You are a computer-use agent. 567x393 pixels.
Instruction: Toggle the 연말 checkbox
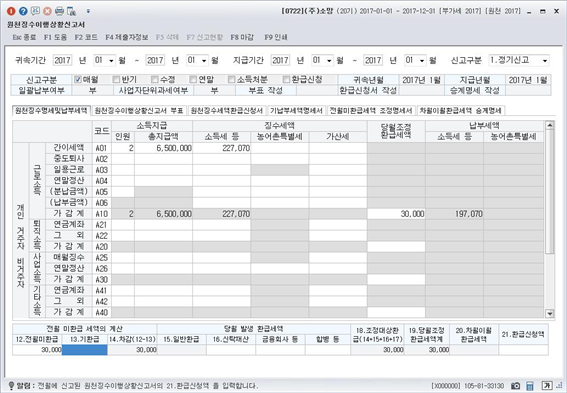coord(193,80)
